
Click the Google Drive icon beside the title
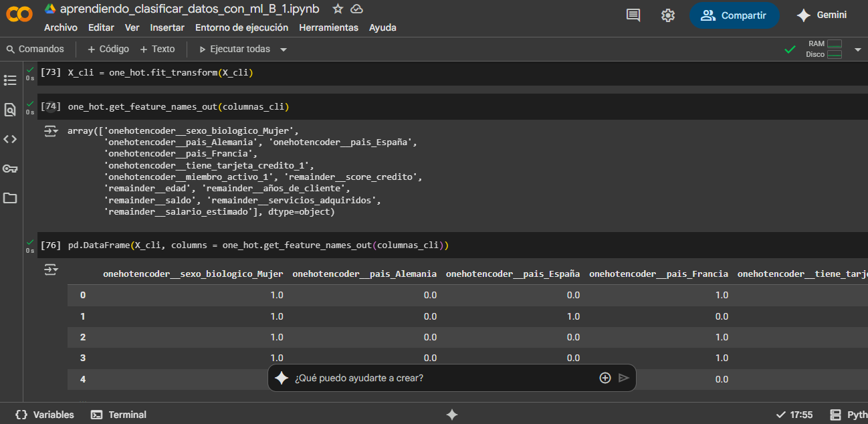50,9
